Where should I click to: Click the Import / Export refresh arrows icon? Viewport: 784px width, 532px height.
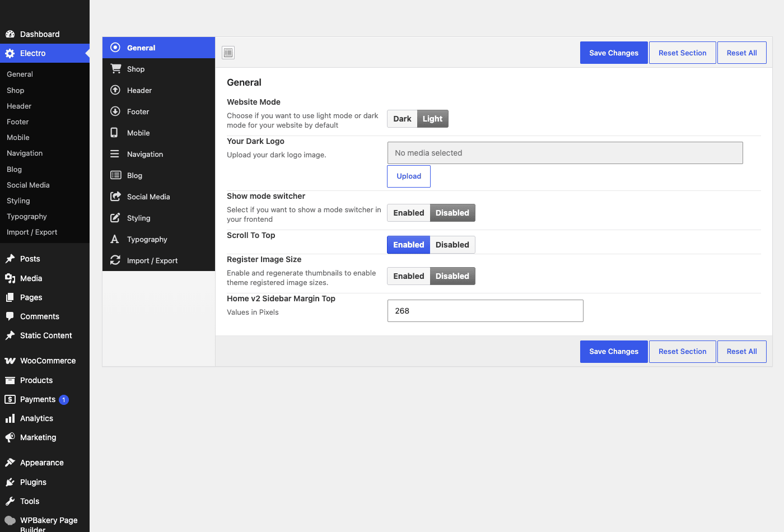click(x=115, y=260)
